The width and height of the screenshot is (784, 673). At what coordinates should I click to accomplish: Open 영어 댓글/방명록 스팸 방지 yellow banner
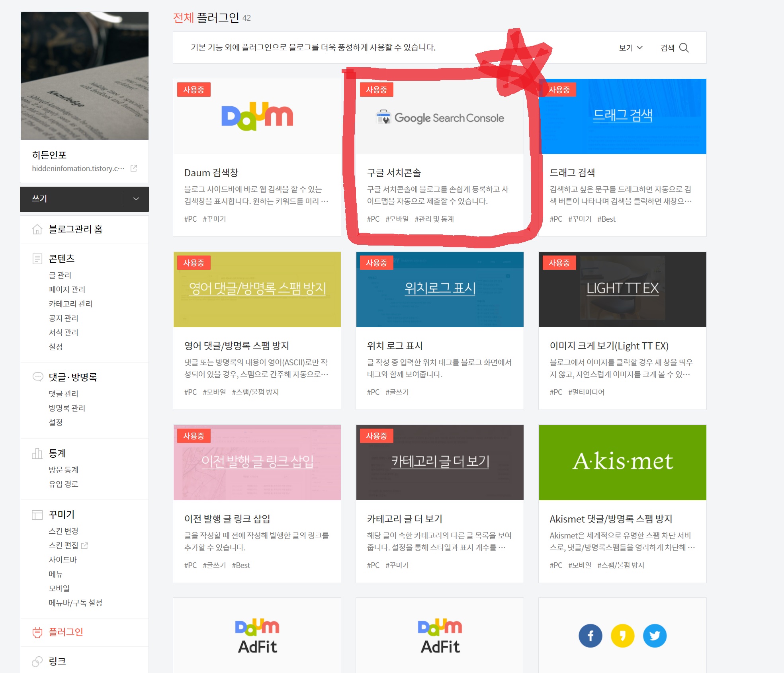pyautogui.click(x=257, y=289)
